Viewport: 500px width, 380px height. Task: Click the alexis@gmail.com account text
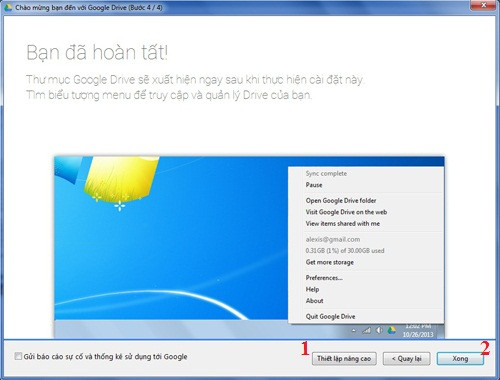333,239
